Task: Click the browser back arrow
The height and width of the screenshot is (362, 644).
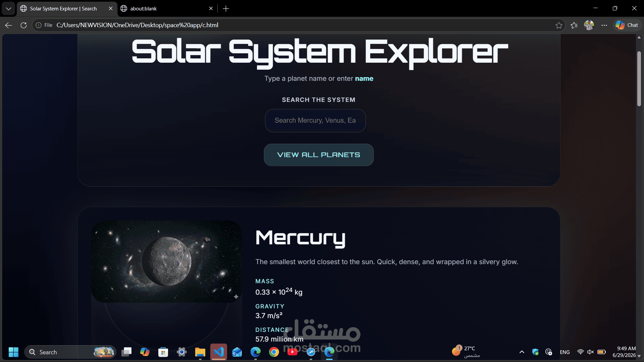Action: point(9,25)
